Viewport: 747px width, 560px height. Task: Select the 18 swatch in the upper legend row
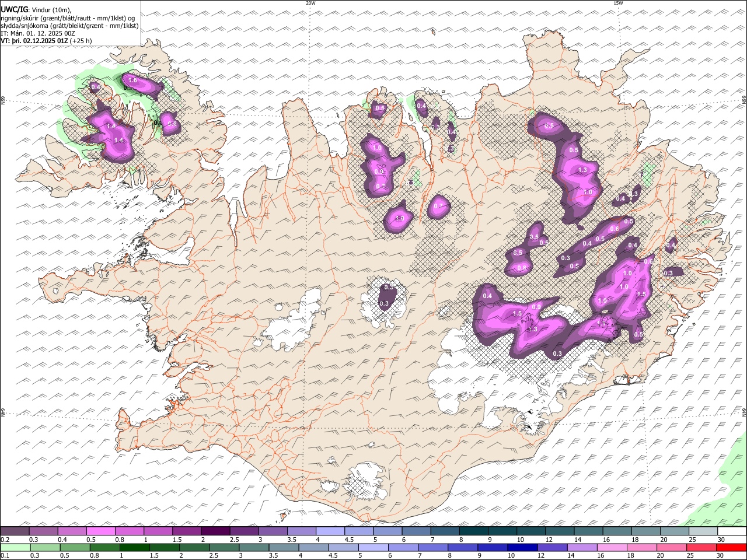(x=647, y=531)
